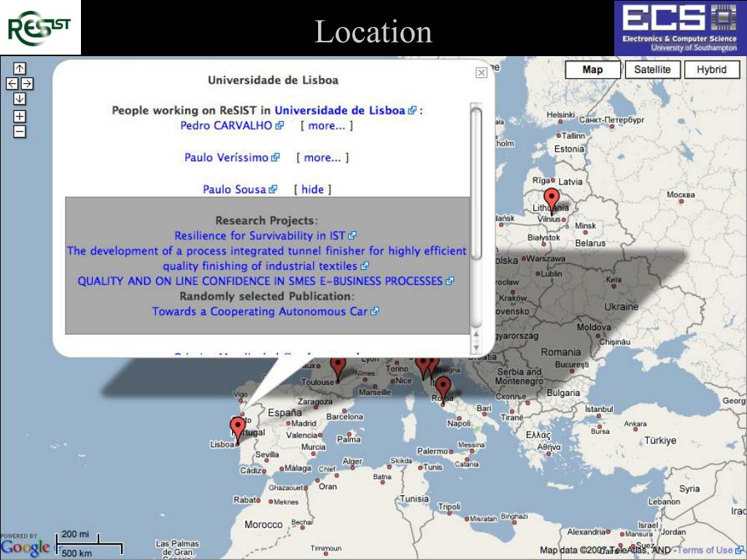Open the tunnel finisher textiles project link
The image size is (747, 560).
click(x=266, y=259)
